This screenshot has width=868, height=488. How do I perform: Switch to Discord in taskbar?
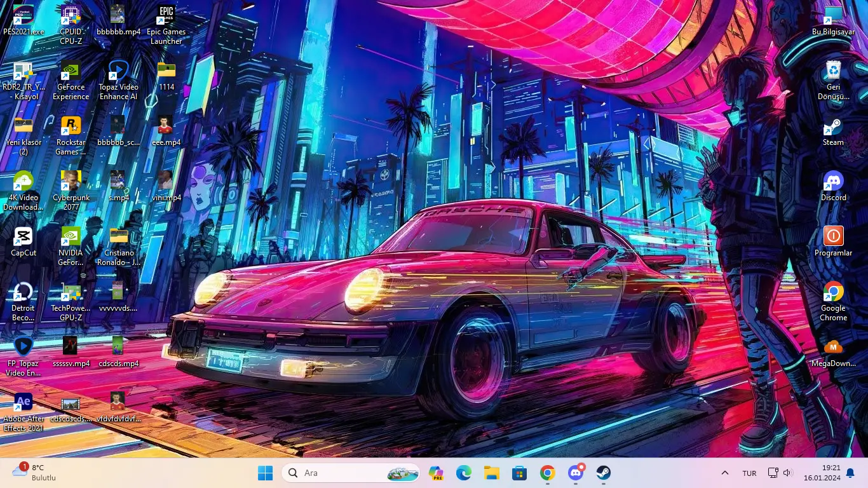tap(576, 473)
